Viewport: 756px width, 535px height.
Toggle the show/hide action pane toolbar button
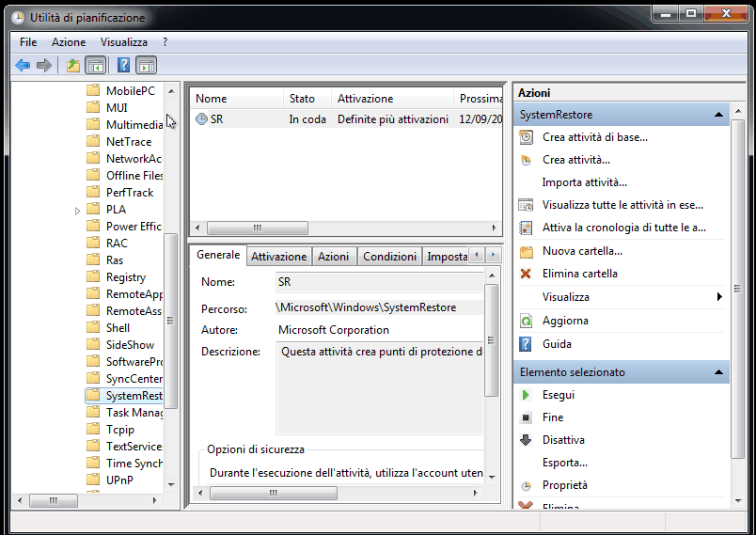pos(146,65)
